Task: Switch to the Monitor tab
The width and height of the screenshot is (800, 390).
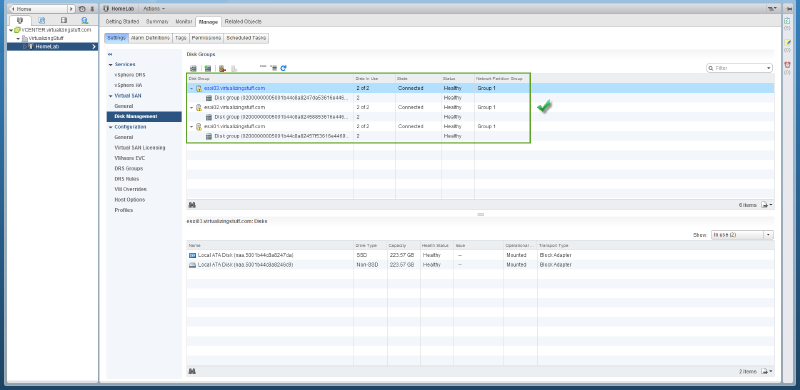Action: point(184,21)
